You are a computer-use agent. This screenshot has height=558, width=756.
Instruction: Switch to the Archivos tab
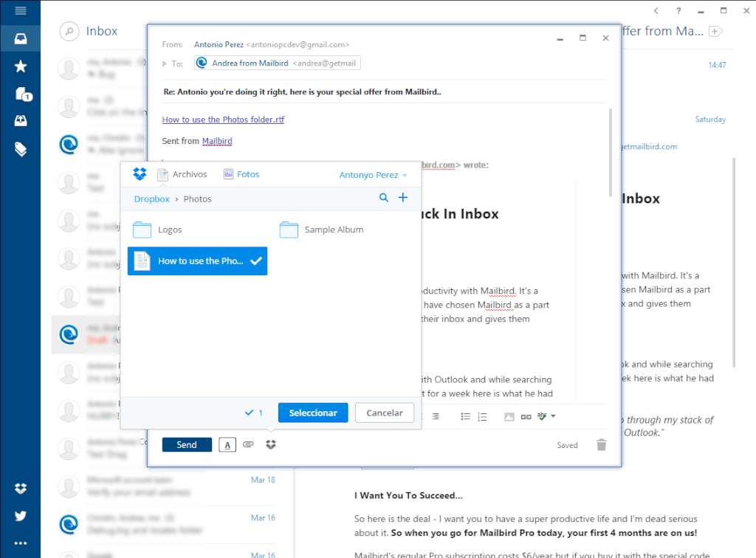pos(182,174)
